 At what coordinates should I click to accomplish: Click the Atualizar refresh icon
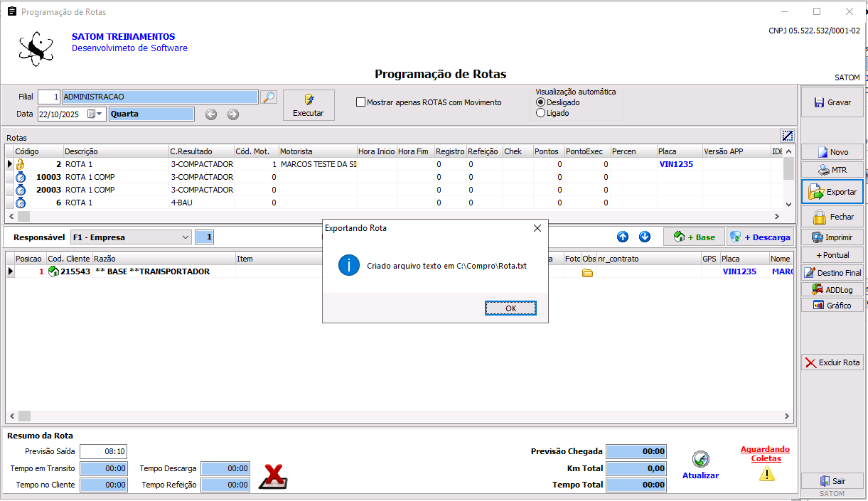tap(700, 460)
